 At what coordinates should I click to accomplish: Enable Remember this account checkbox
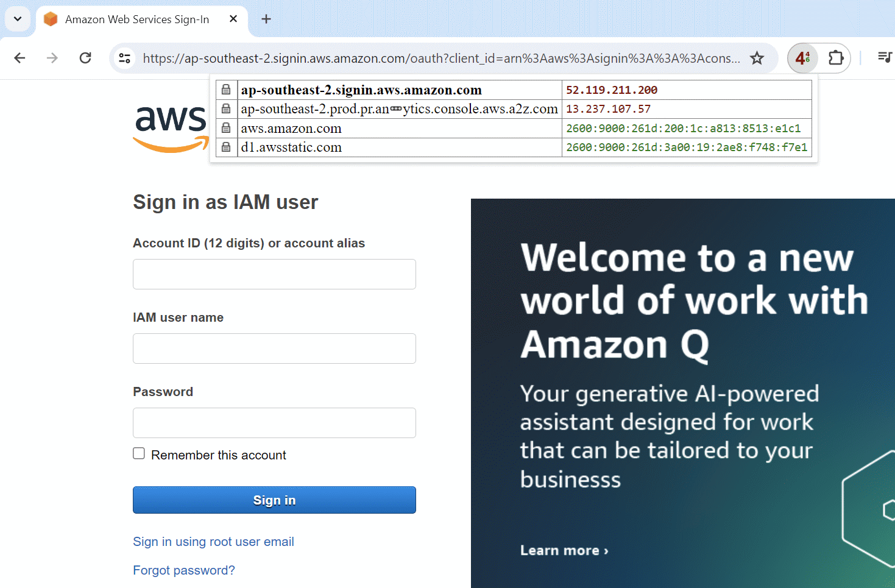point(139,453)
